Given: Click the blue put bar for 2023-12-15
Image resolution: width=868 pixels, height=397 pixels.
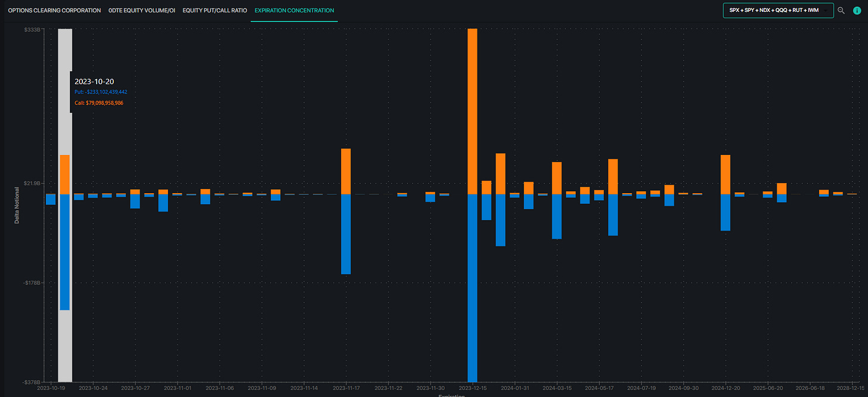Looking at the screenshot, I should point(472,287).
